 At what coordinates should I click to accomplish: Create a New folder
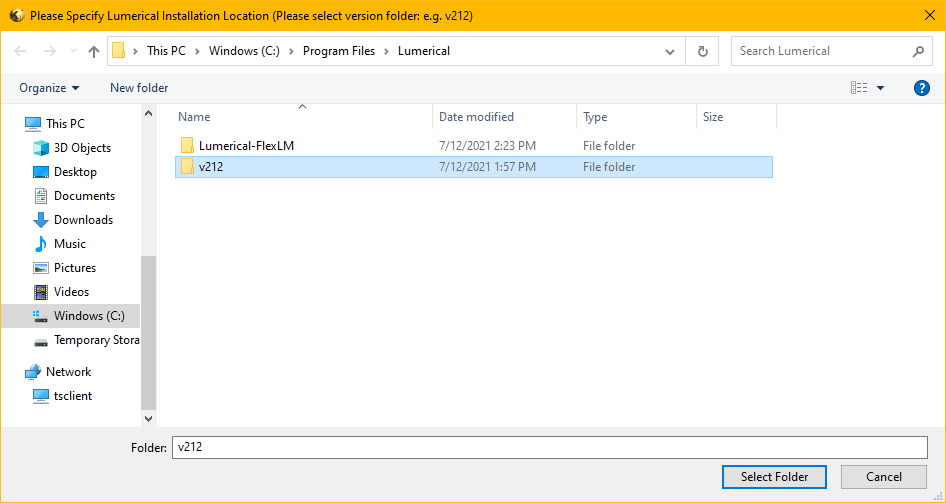point(139,88)
